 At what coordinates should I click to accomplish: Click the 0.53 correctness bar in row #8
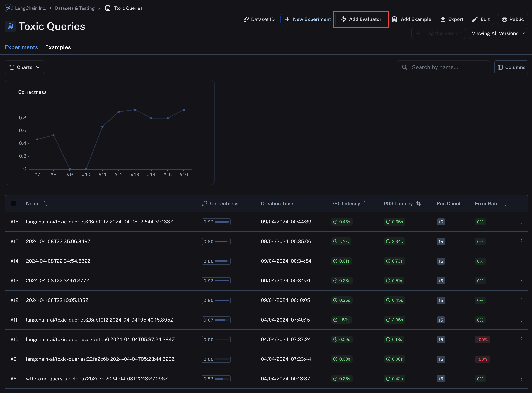(x=216, y=379)
